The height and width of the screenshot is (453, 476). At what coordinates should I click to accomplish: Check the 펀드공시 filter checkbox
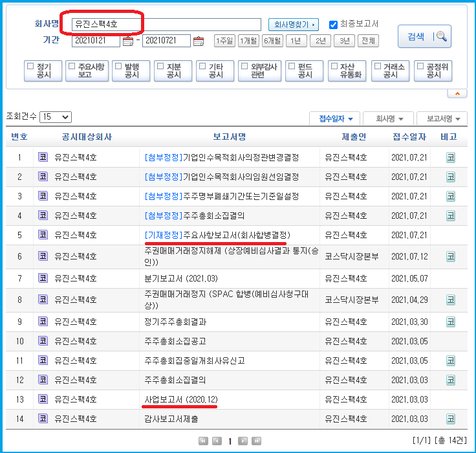click(x=292, y=66)
